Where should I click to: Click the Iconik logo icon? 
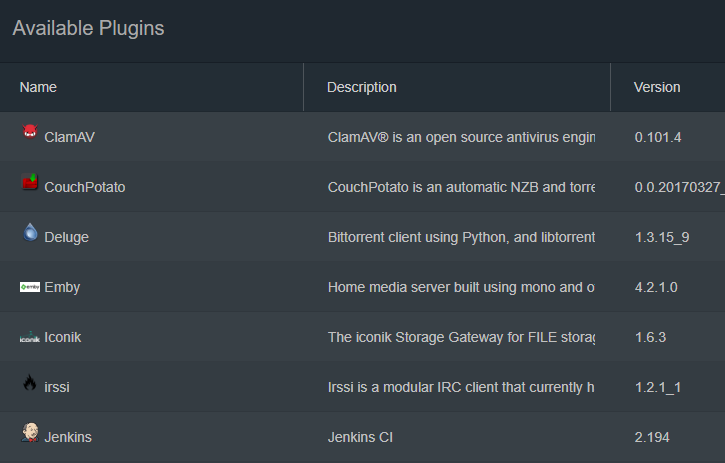[30, 337]
